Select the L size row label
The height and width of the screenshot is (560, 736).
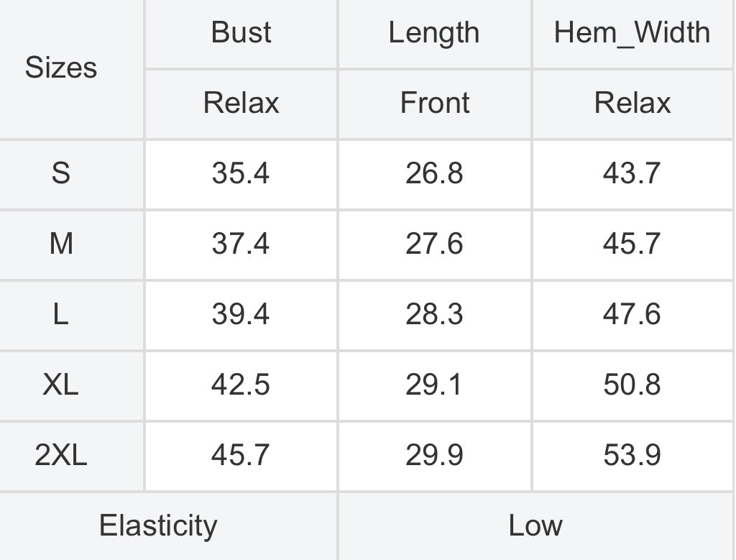(x=61, y=313)
